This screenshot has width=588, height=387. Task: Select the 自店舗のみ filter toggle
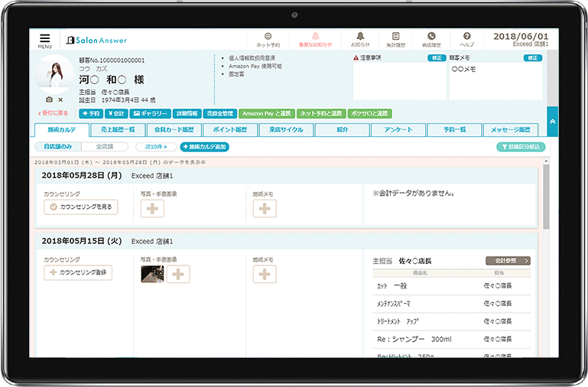click(58, 146)
